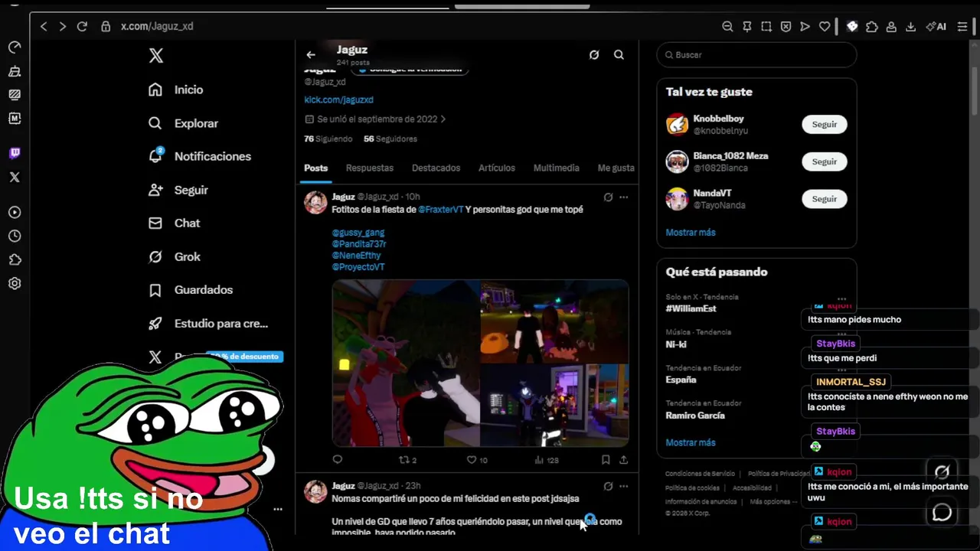This screenshot has height=551, width=980.
Task: View analytics showing 128 on Fotitos post
Action: coord(547,459)
